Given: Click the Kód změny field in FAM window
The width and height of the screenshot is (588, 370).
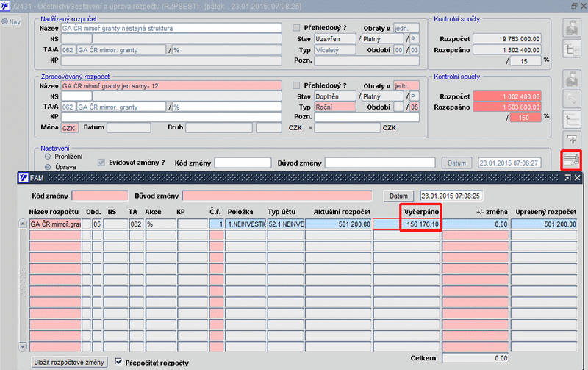Looking at the screenshot, I should (x=99, y=196).
